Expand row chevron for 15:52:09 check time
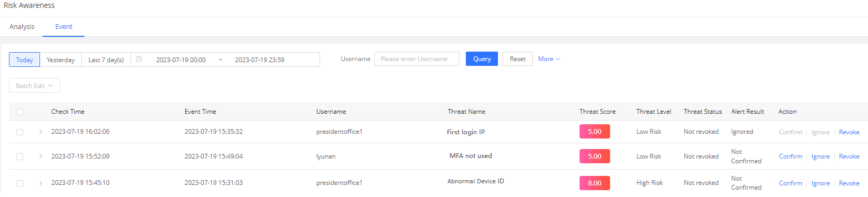The height and width of the screenshot is (197, 868). pyautogui.click(x=41, y=156)
